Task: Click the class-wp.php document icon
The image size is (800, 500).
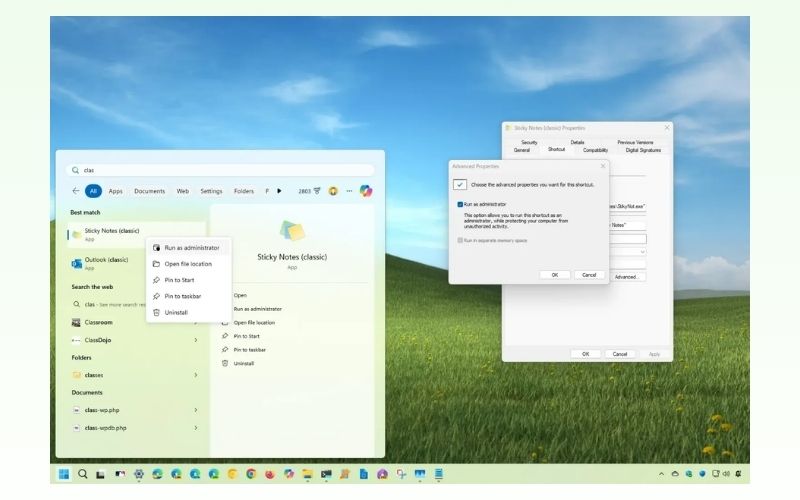Action: [x=77, y=410]
